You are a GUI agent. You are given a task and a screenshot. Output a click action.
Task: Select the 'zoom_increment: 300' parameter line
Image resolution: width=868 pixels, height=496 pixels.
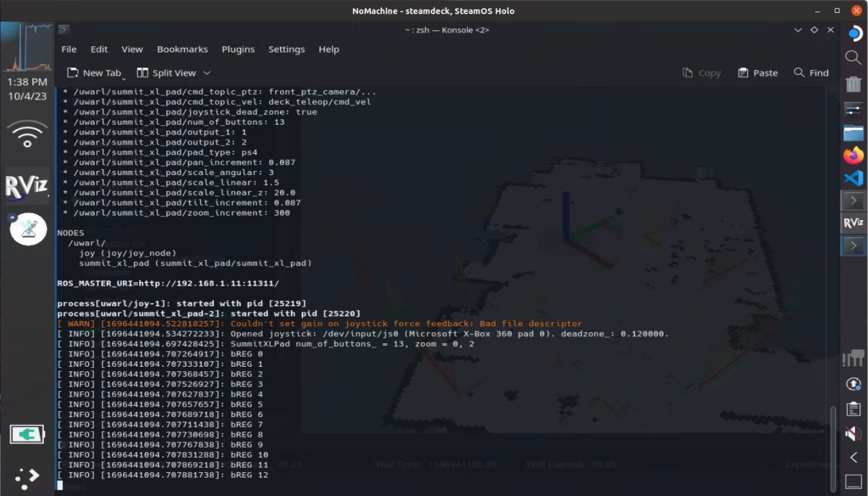(x=176, y=213)
